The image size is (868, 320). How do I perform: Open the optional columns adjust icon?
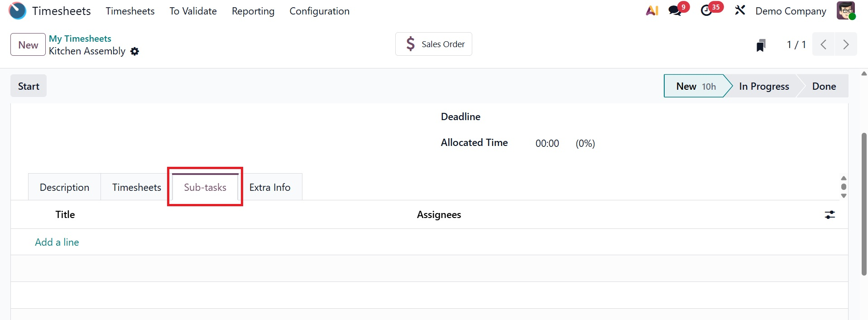click(x=830, y=215)
